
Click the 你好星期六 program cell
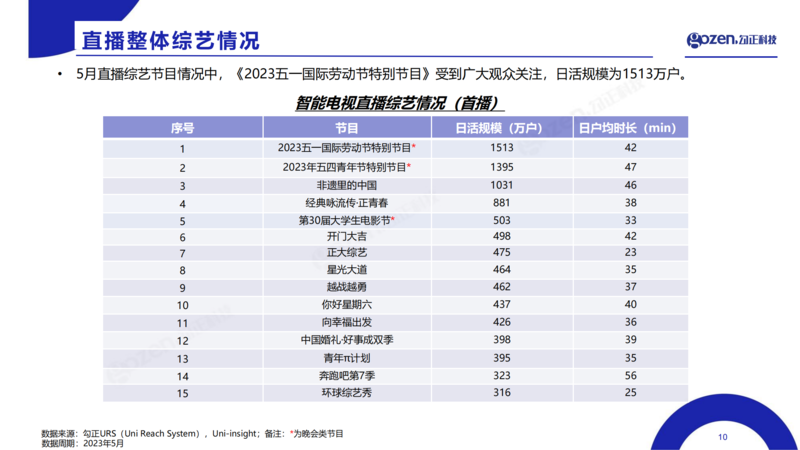pos(347,305)
